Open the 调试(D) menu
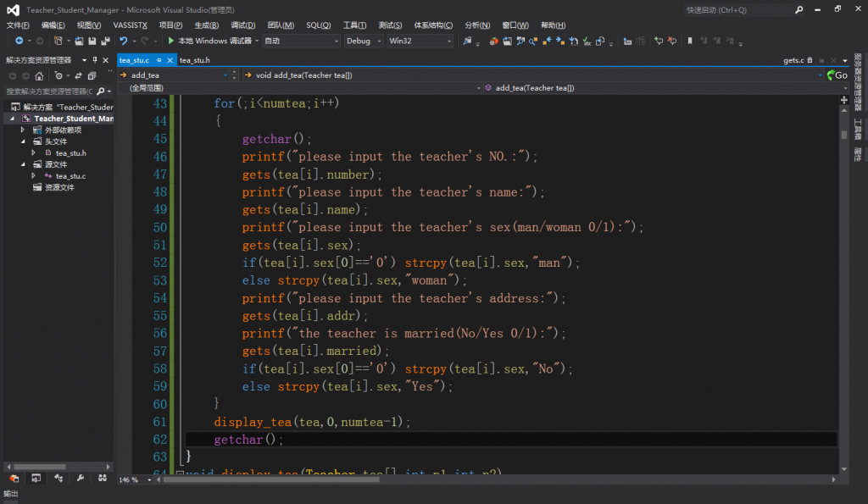This screenshot has width=868, height=504. point(243,25)
